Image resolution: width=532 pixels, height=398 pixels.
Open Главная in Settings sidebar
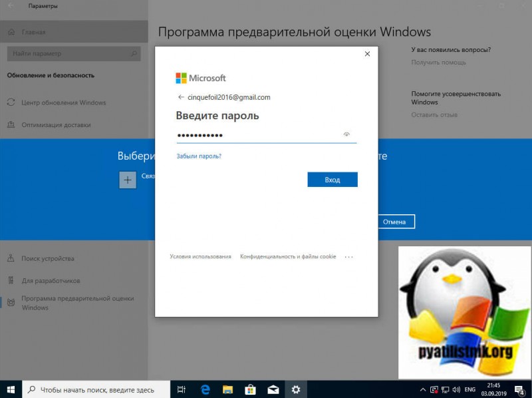point(74,32)
